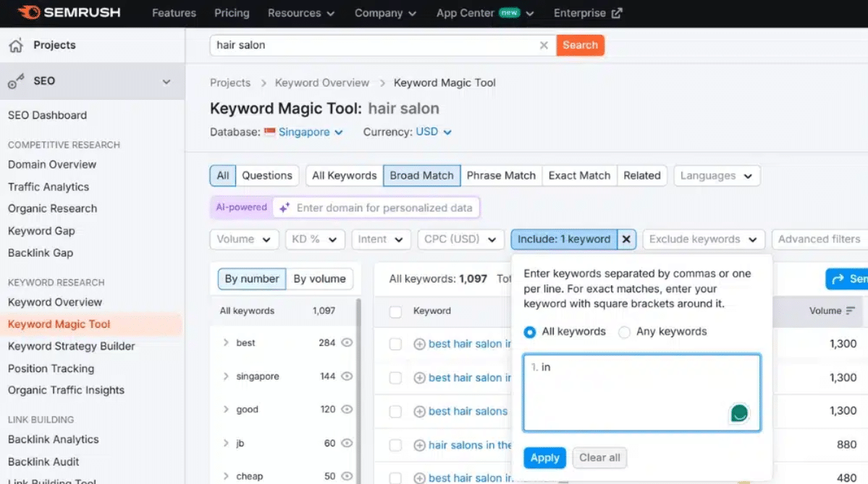Open Advanced filters
The width and height of the screenshot is (868, 484).
(x=819, y=239)
